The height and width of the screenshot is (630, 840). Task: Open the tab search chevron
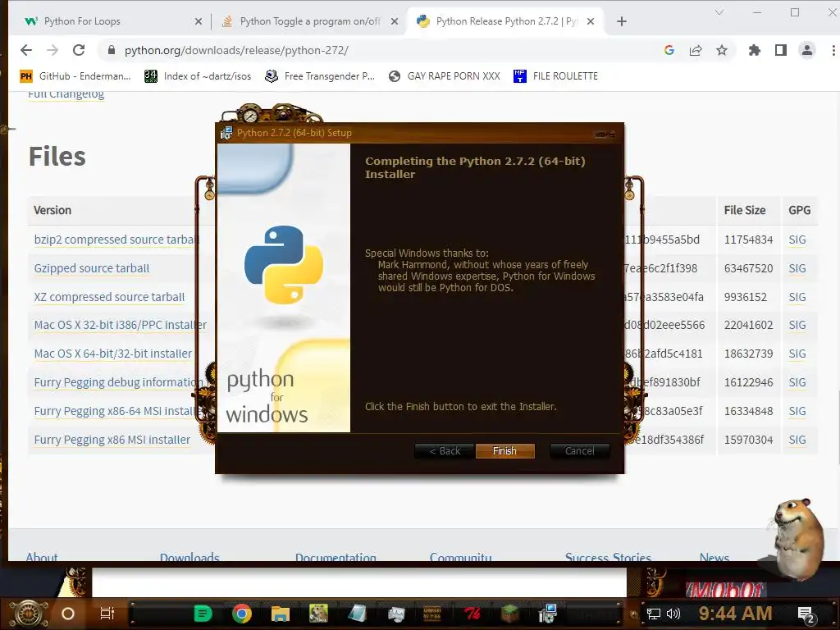(x=719, y=12)
